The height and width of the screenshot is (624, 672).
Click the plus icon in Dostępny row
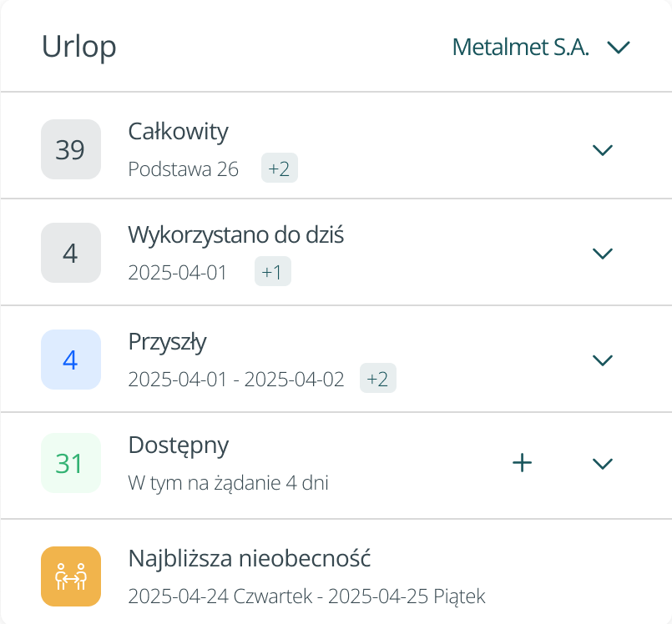point(522,462)
